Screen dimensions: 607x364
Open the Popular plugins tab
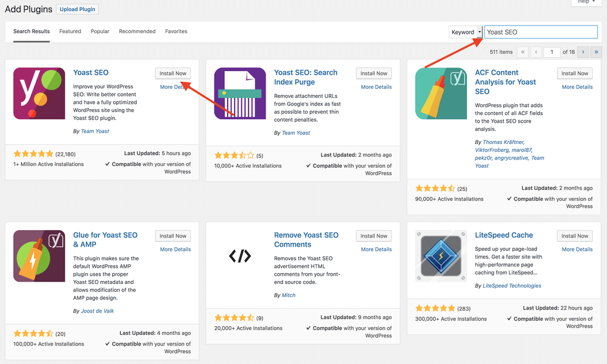[x=100, y=31]
